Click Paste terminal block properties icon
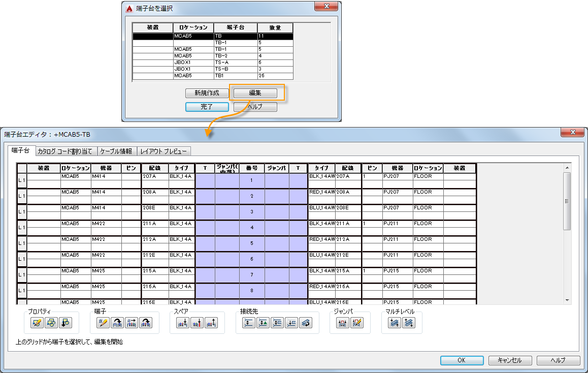Viewport: 588px width, 373px height. [x=66, y=323]
